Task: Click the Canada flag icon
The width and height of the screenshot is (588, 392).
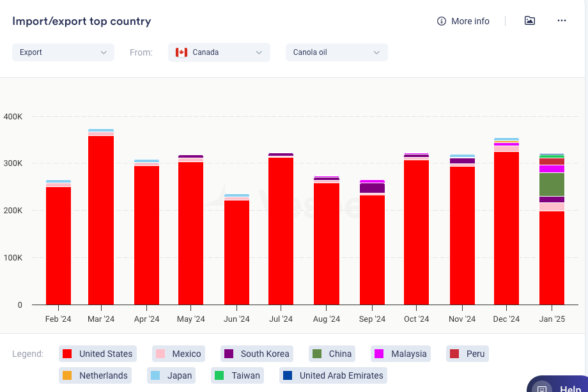Action: click(182, 52)
